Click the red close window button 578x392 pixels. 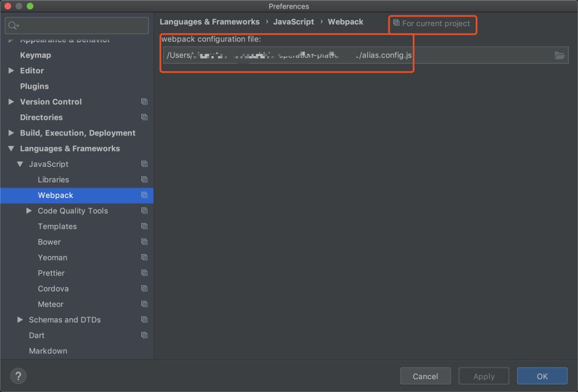pyautogui.click(x=7, y=6)
